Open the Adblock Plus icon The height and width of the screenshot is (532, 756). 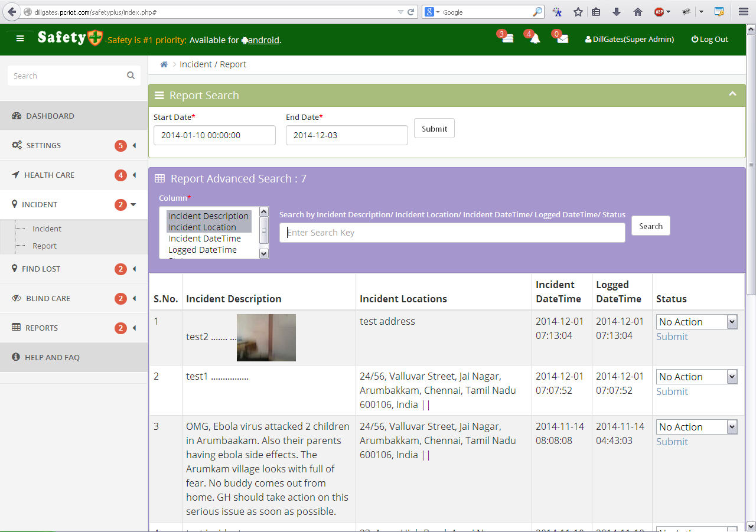659,12
